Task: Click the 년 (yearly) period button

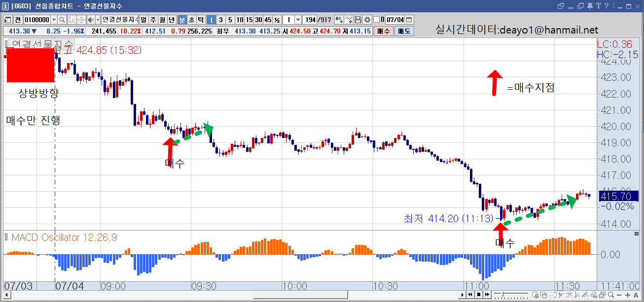Action: click(172, 20)
